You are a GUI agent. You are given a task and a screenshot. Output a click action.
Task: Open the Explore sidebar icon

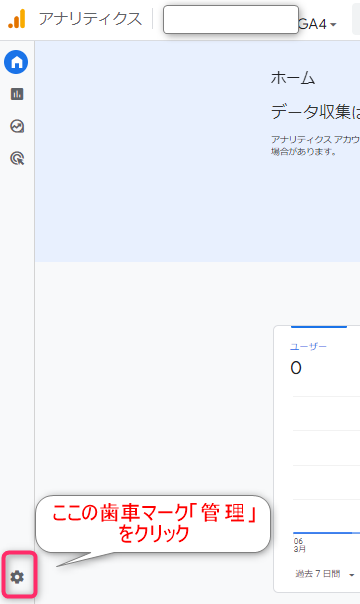coord(17,126)
